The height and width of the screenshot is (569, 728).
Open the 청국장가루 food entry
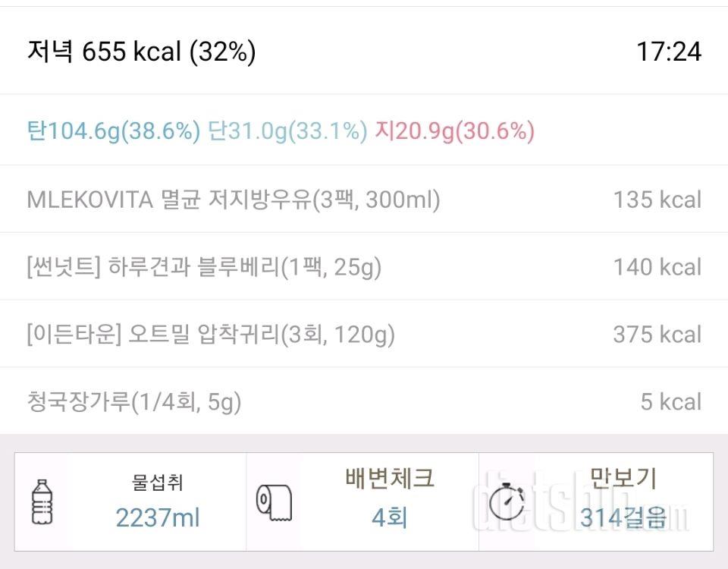click(x=134, y=402)
